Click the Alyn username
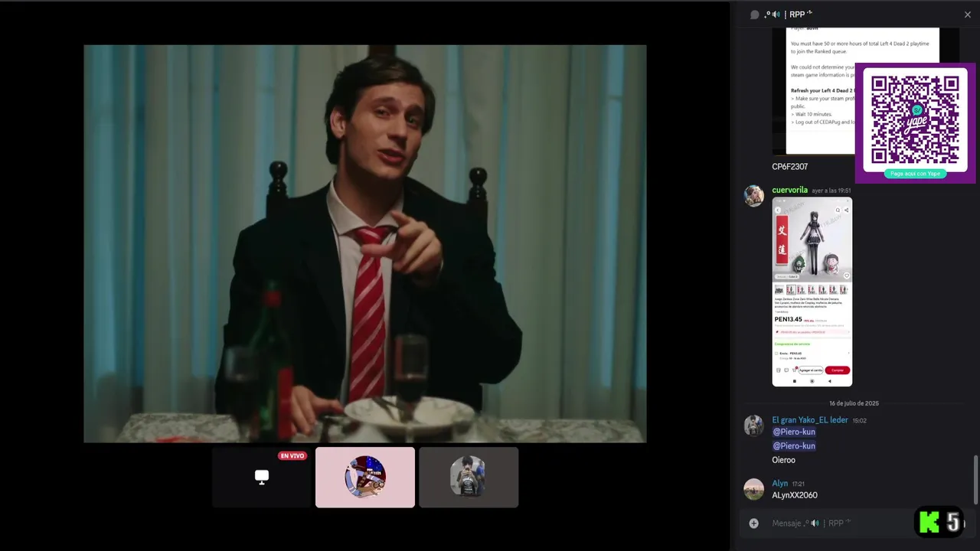This screenshot has width=980, height=551. (779, 484)
